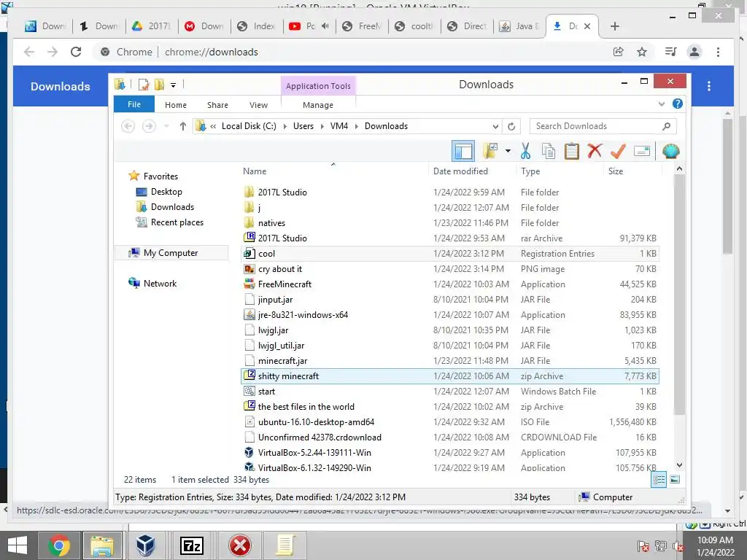Open the Home ribbon tab
Image resolution: width=747 pixels, height=560 pixels.
click(175, 105)
